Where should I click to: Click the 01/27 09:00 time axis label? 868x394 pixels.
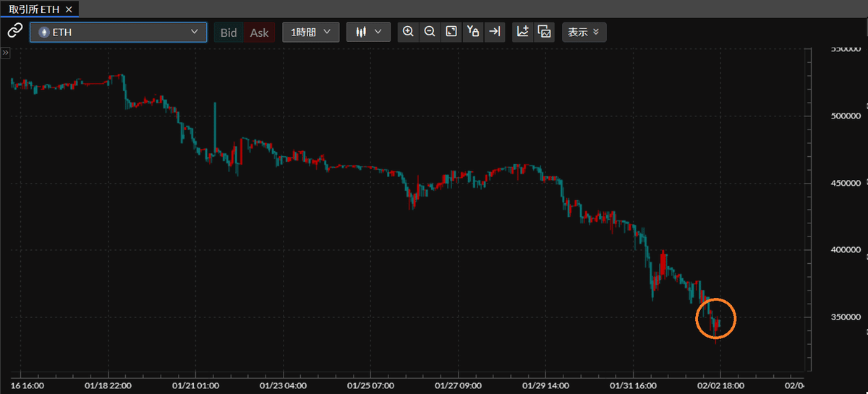459,385
